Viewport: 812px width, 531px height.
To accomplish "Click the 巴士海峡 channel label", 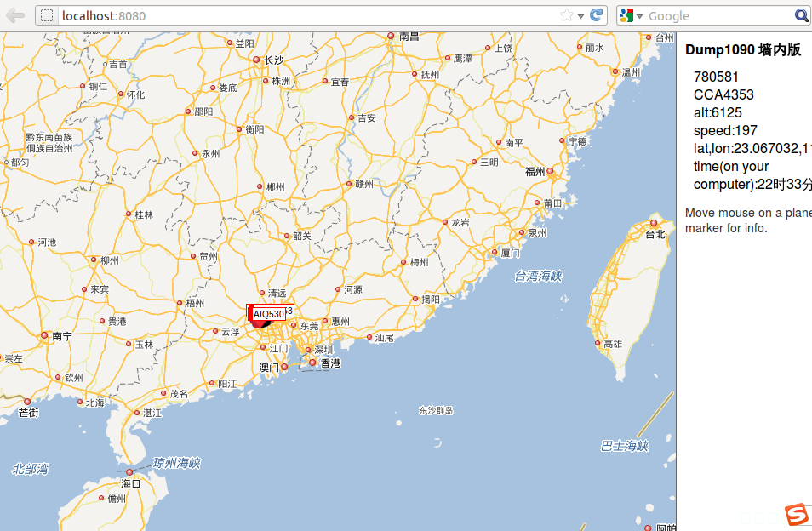I will click(x=625, y=446).
